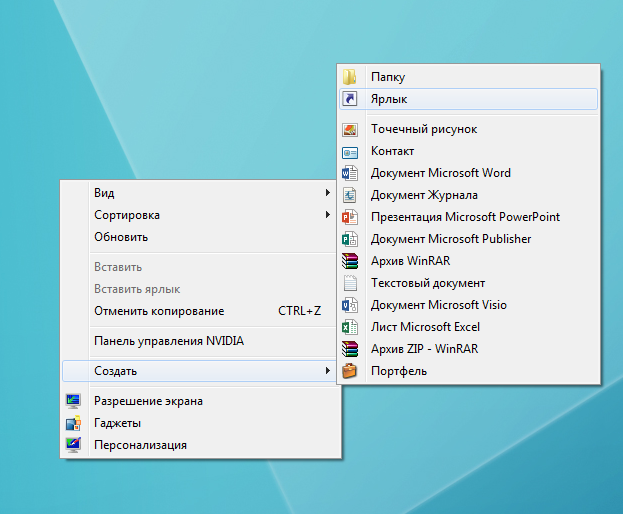Create a new Портфель

click(468, 371)
